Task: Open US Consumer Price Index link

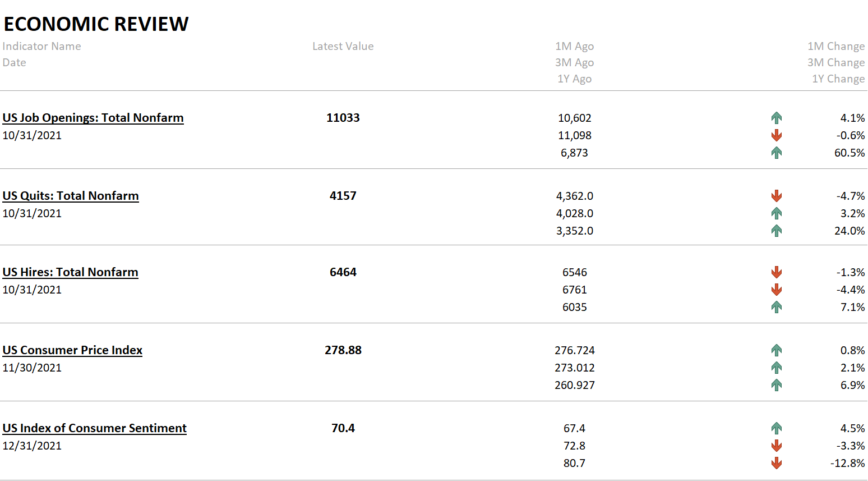Action: click(72, 350)
